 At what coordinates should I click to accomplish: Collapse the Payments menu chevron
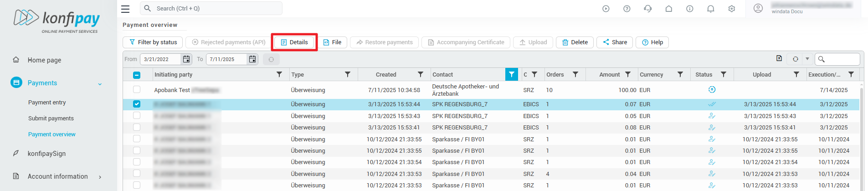(x=100, y=84)
